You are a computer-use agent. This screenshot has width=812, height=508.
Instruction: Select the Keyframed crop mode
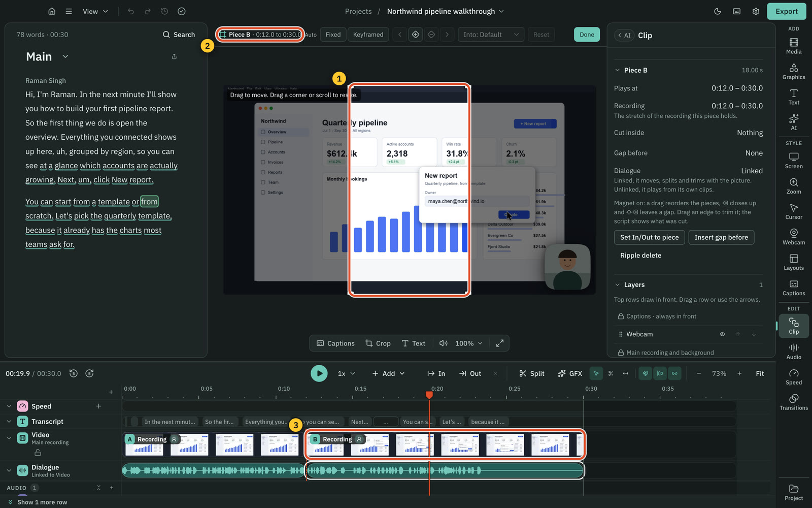(x=368, y=35)
